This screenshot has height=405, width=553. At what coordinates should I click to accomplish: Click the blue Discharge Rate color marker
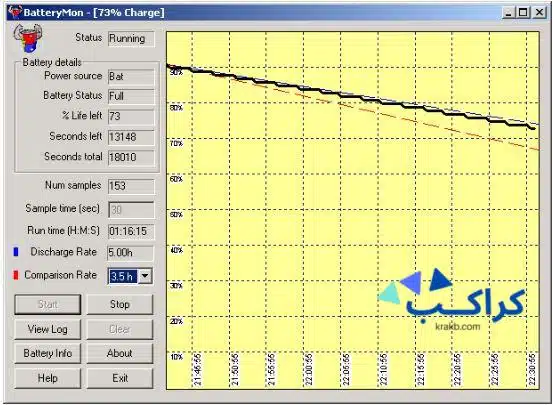[x=16, y=252]
